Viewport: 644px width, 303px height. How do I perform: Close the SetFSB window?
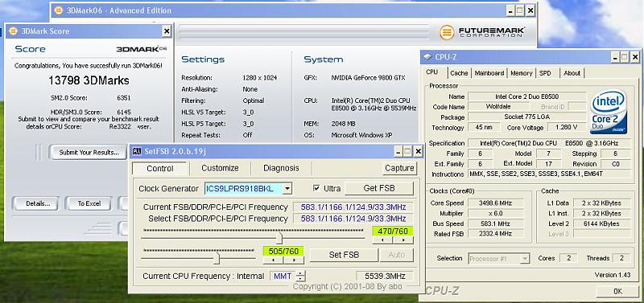coord(418,152)
